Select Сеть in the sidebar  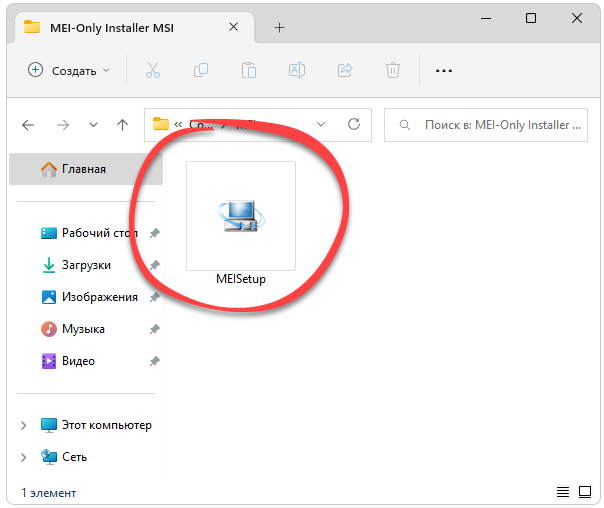[64, 457]
